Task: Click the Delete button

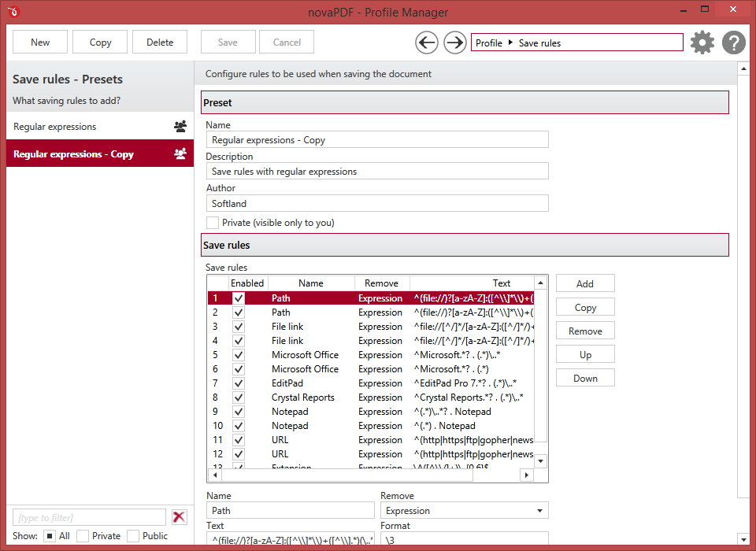Action: click(160, 42)
